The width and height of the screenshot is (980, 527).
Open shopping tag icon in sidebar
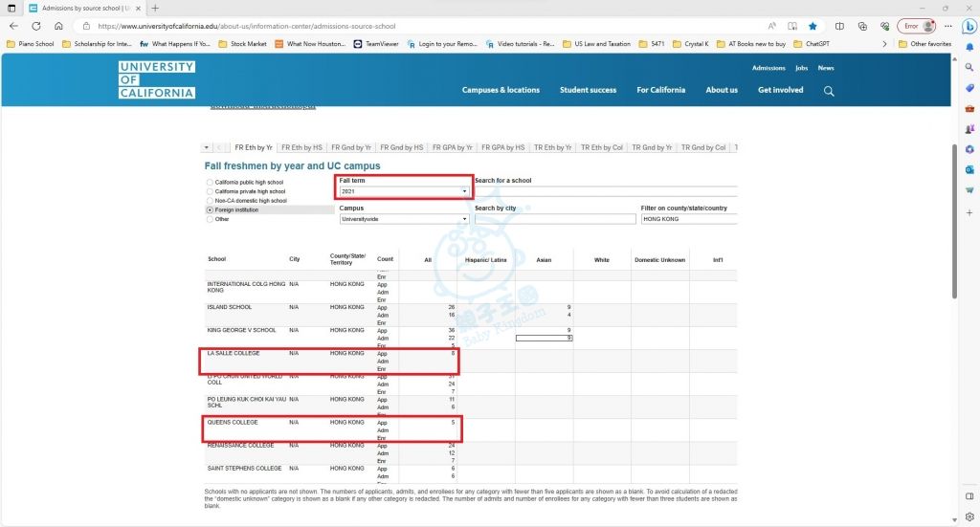[969, 88]
